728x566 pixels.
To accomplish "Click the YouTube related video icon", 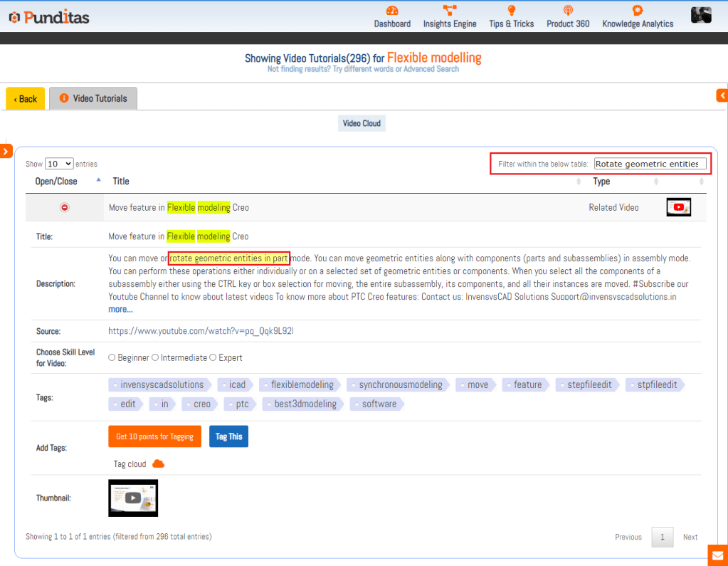I will click(x=678, y=207).
